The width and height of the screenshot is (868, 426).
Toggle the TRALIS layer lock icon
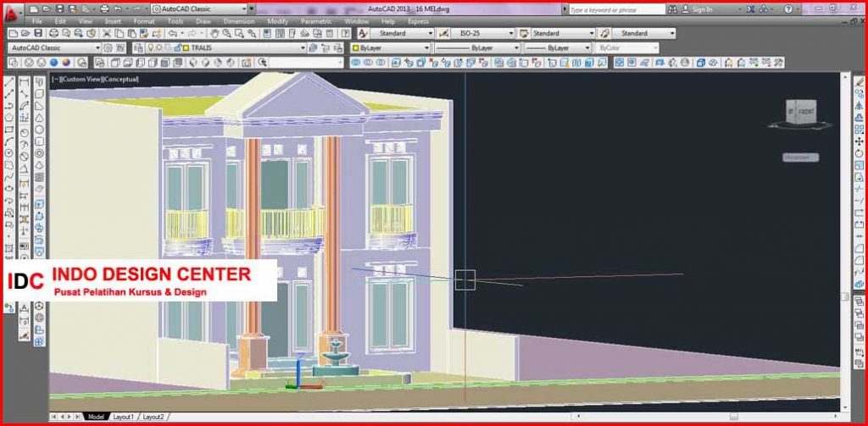pos(176,48)
